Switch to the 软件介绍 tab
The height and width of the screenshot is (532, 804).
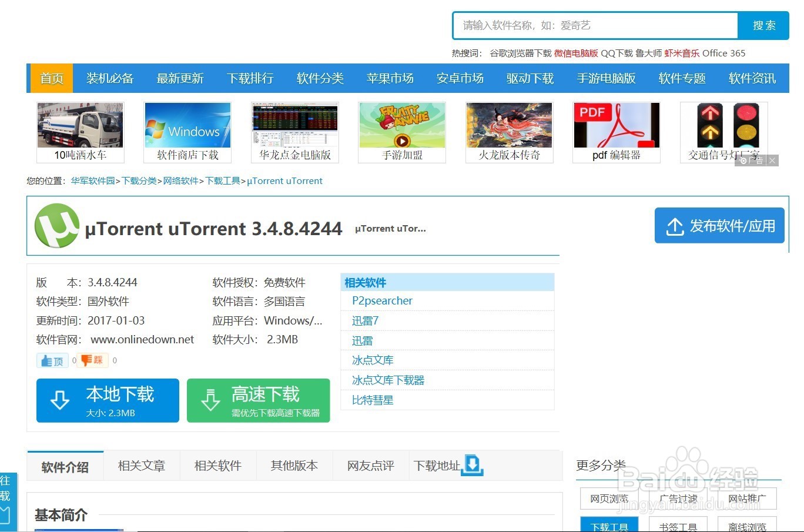(65, 467)
